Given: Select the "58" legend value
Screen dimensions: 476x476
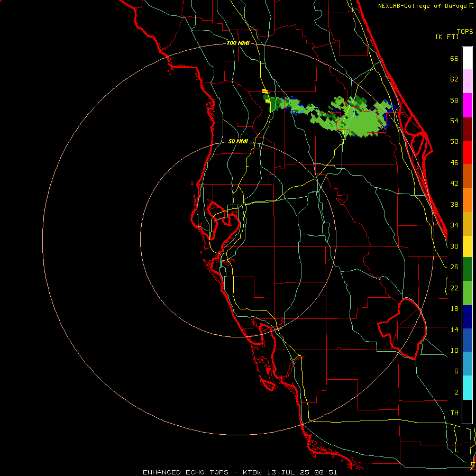Looking at the screenshot, I should pyautogui.click(x=454, y=100).
